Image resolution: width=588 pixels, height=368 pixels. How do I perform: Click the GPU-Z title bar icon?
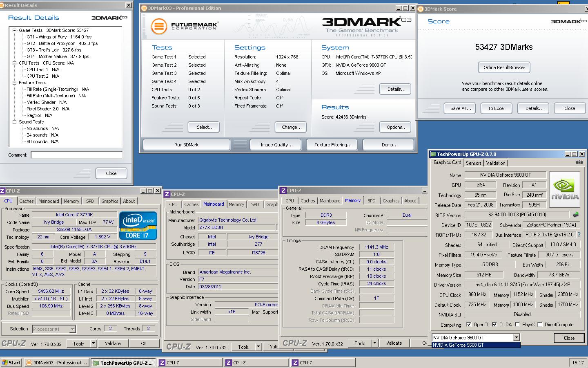coord(433,154)
